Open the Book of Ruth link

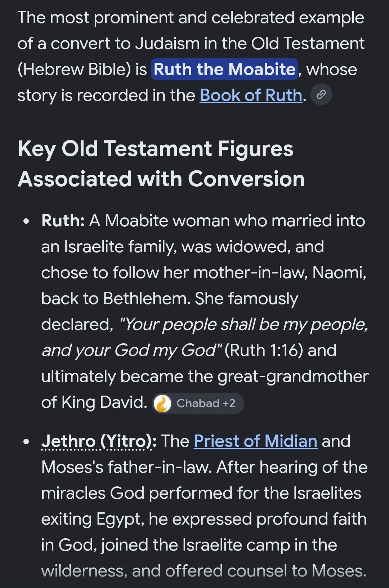click(251, 95)
